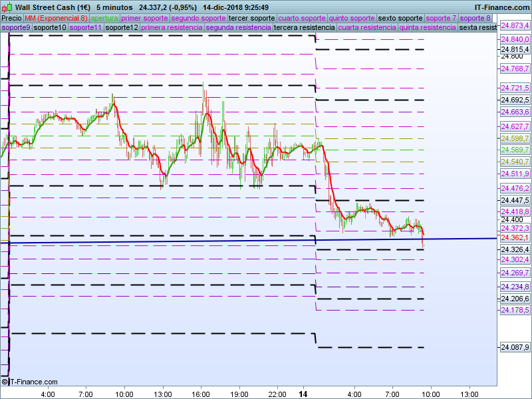This screenshot has height=399, width=532.
Task: Select the tercer soporte label
Action: pyautogui.click(x=252, y=18)
